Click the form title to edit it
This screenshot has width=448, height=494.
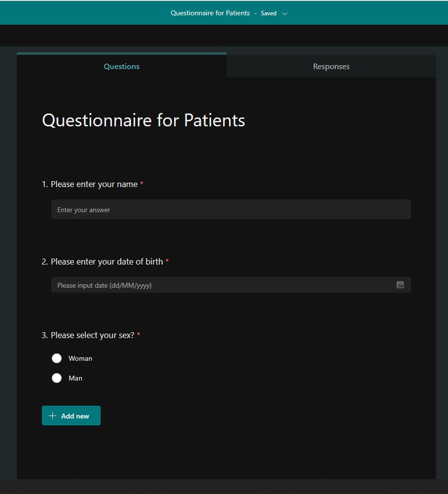coord(143,120)
